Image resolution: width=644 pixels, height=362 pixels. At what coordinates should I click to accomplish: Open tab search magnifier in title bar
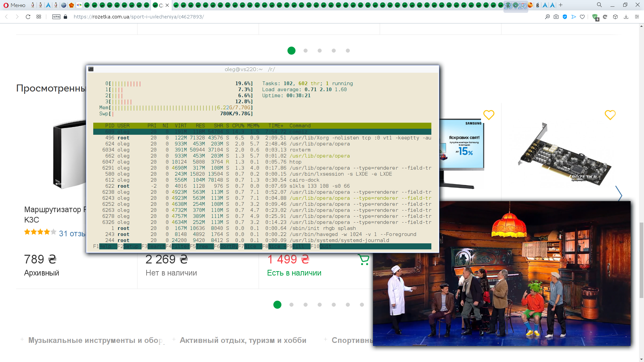pyautogui.click(x=599, y=5)
